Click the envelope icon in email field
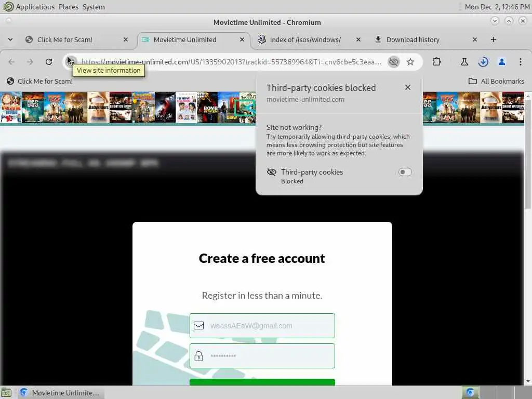 tap(198, 326)
